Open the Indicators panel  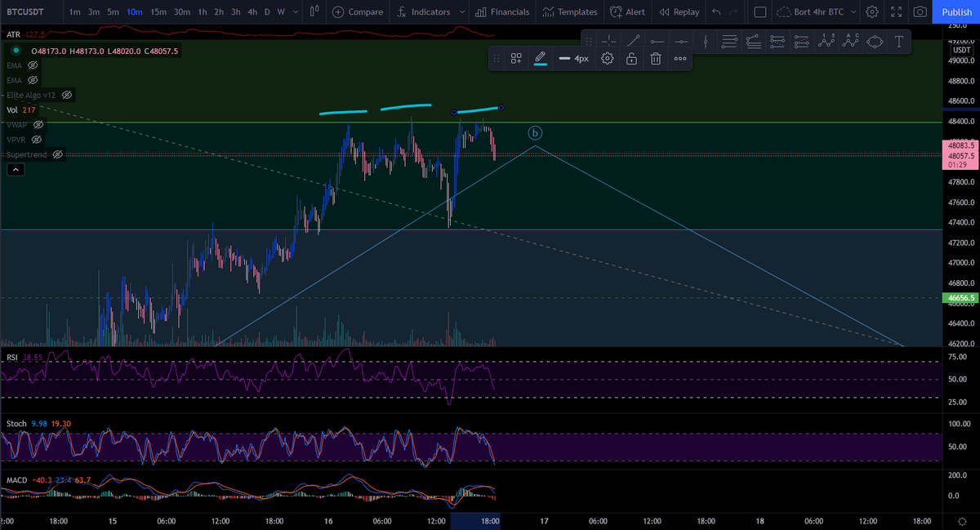[423, 11]
